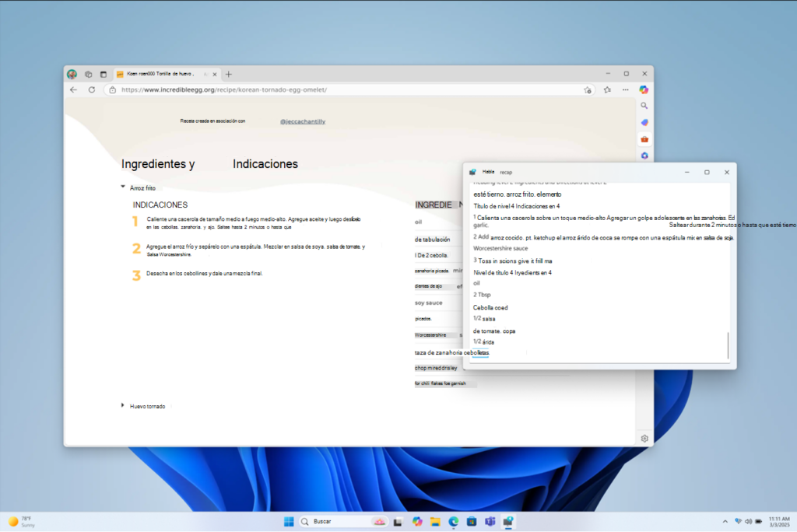
Task: Open Microsoft Teams from the taskbar
Action: coord(490,521)
